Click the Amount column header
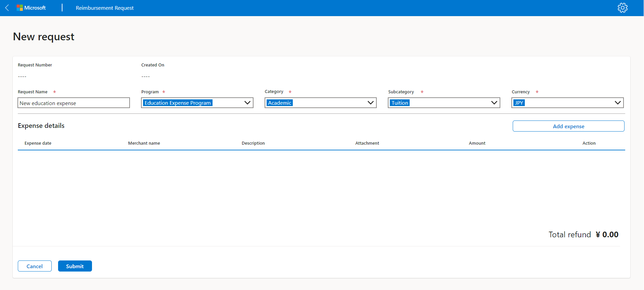Viewport: 644px width, 290px height. 477,143
